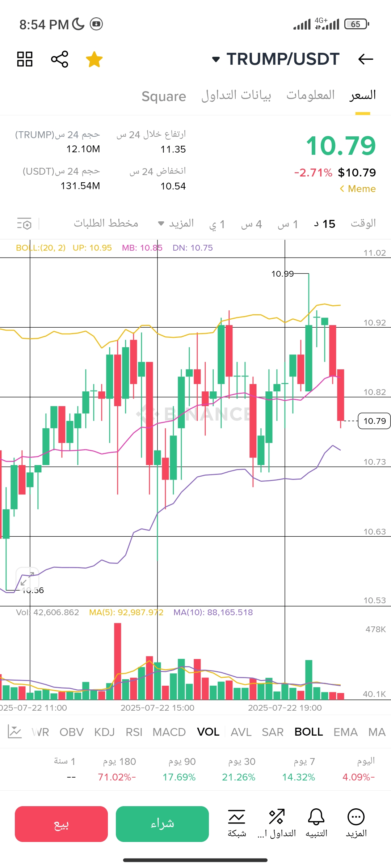Open the شبكة grid trading icon

pyautogui.click(x=237, y=824)
